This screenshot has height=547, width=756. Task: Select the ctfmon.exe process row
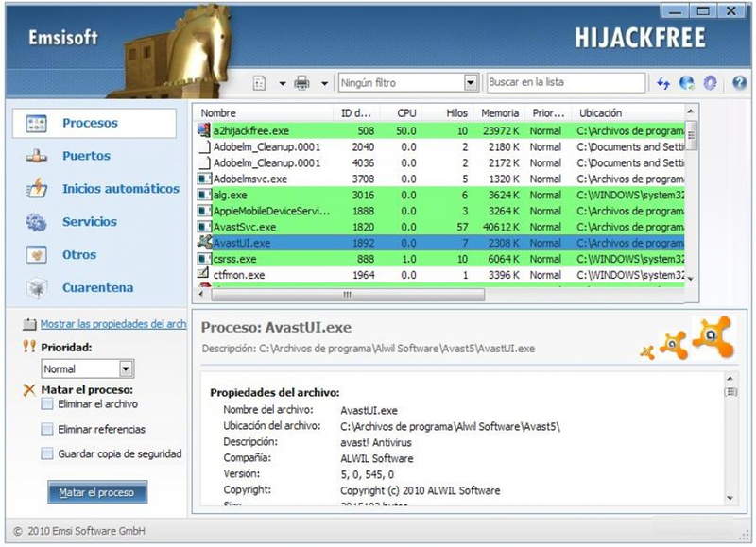pyautogui.click(x=440, y=275)
